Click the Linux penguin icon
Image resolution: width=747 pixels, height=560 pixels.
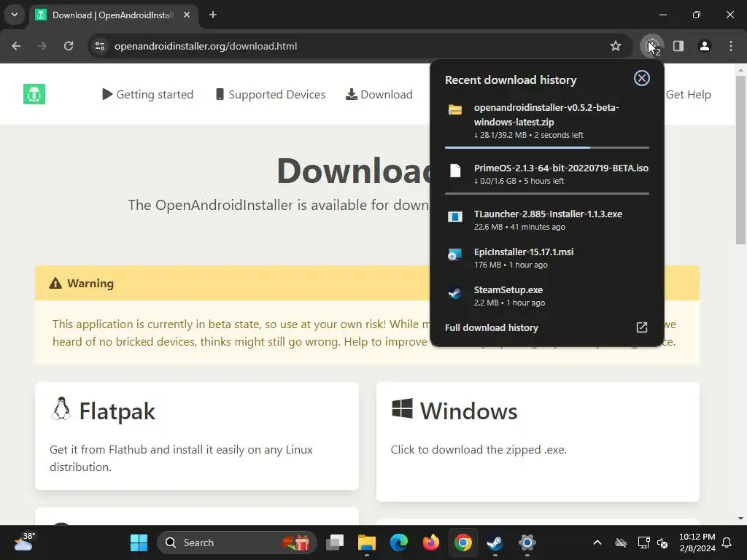pyautogui.click(x=61, y=408)
